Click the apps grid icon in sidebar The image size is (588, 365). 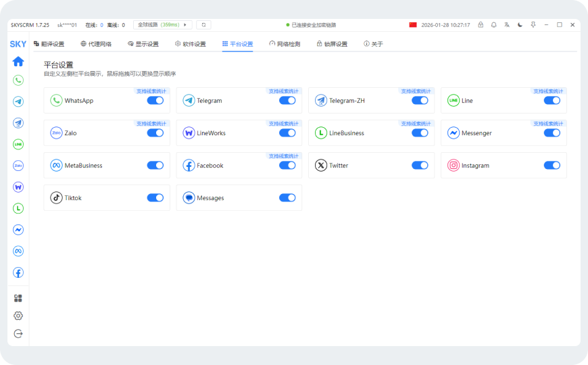(18, 298)
